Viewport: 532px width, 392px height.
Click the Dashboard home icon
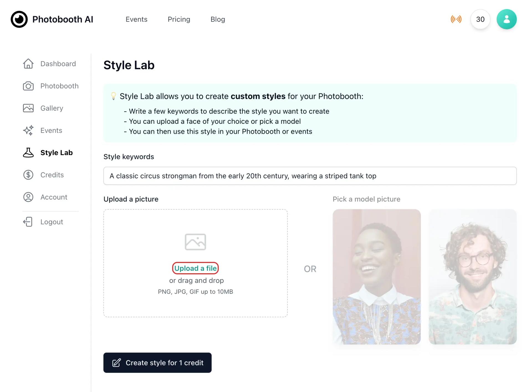pyautogui.click(x=28, y=64)
